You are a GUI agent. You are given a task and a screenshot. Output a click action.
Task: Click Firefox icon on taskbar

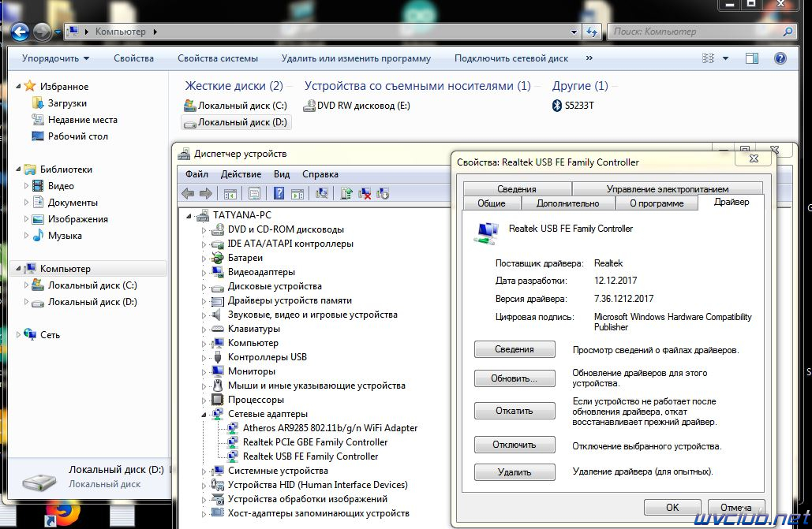pos(63,513)
